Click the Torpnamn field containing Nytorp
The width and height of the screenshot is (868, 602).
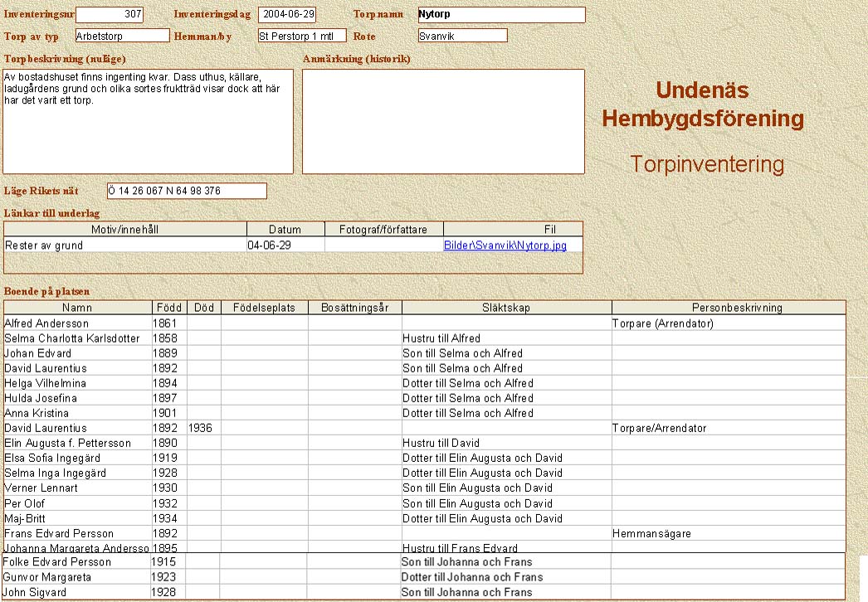[x=501, y=15]
